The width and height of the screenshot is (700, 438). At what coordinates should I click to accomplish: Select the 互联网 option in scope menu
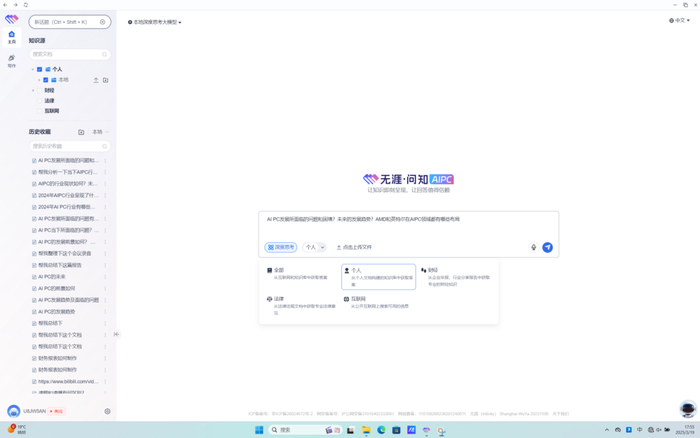pyautogui.click(x=376, y=302)
